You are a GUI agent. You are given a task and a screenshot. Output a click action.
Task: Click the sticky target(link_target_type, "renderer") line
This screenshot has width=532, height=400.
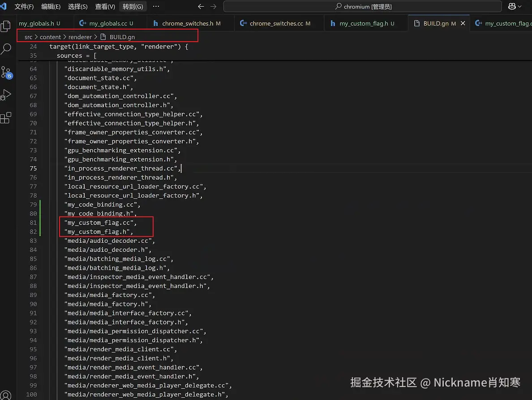click(x=119, y=47)
